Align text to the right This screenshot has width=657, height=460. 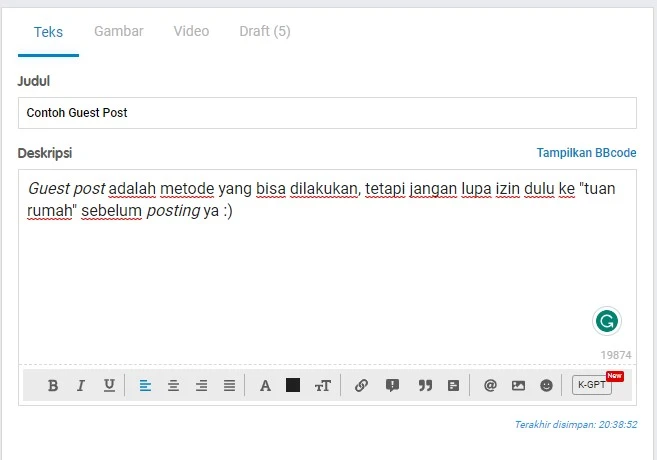201,385
